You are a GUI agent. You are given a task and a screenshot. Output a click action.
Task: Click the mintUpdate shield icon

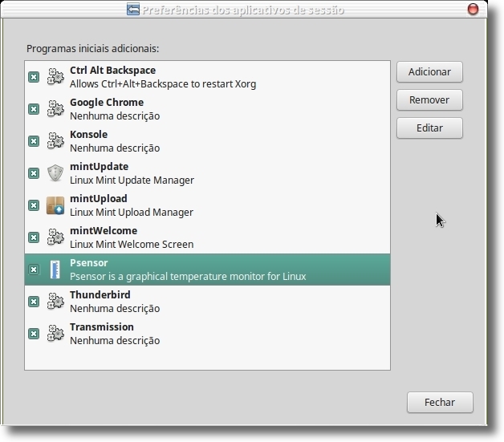[55, 173]
